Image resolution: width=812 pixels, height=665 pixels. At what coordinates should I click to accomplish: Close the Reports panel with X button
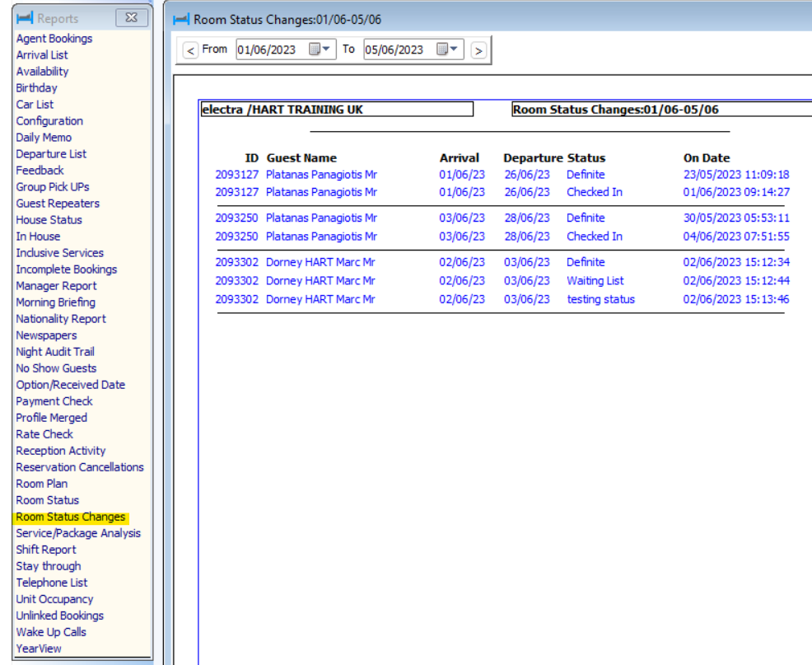click(132, 17)
